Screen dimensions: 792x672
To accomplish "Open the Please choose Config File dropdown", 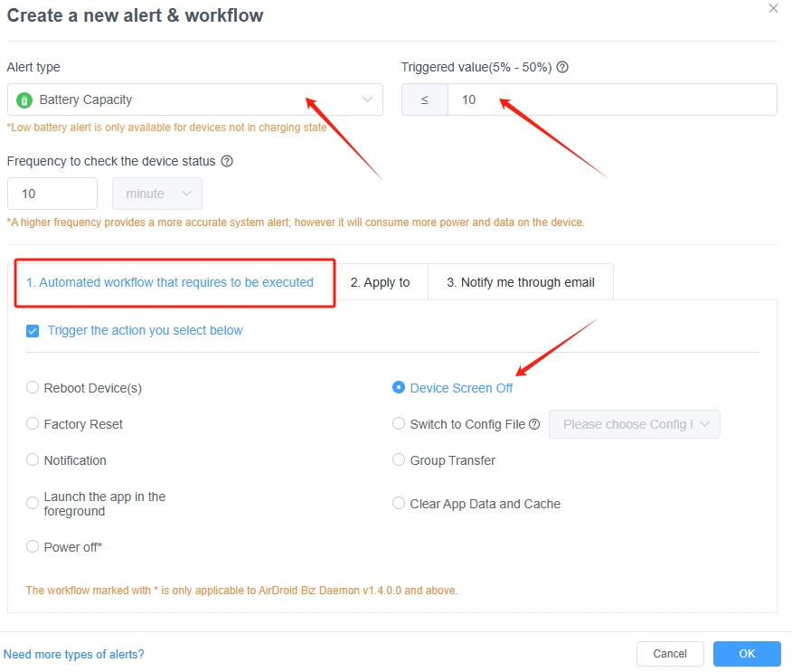I will coord(634,424).
